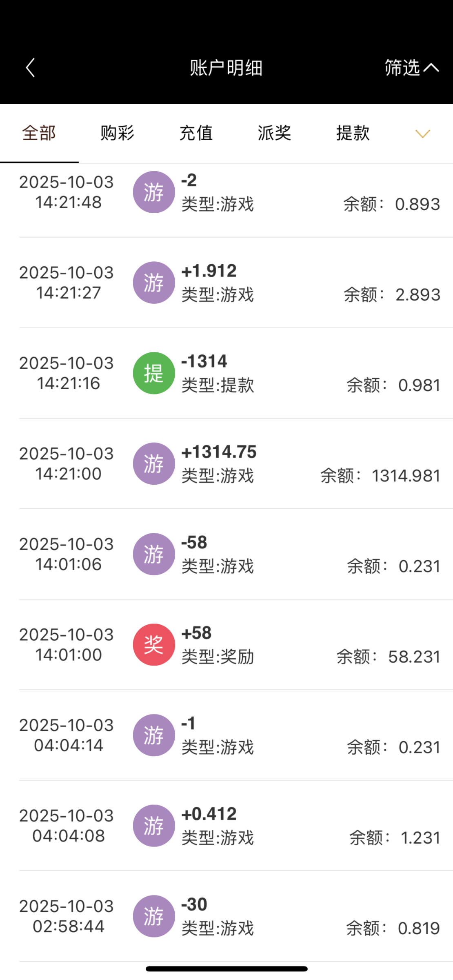This screenshot has width=453, height=980.
Task: Tap the 游 icon beside +1.912
Action: [154, 283]
